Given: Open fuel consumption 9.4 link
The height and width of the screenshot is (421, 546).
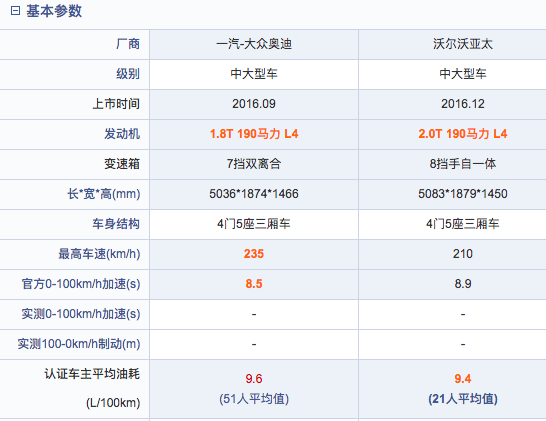Looking at the screenshot, I should coord(463,379).
